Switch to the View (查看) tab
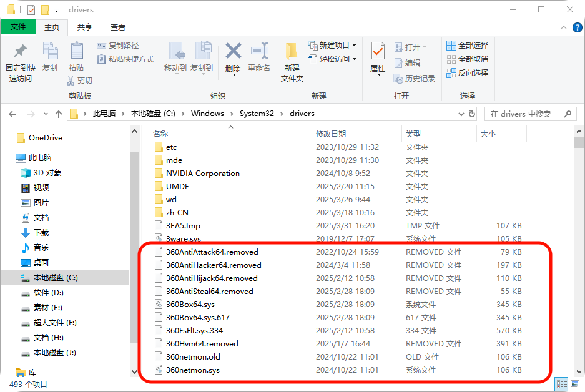The image size is (585, 392). click(x=118, y=27)
